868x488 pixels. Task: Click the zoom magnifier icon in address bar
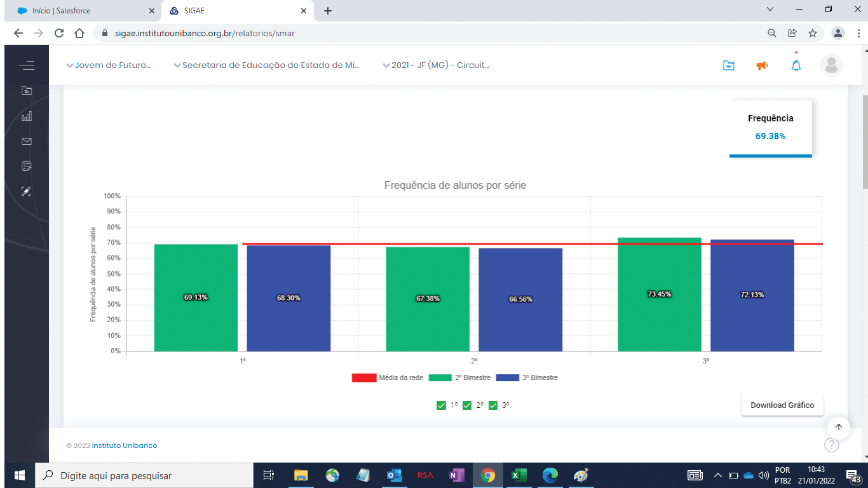click(772, 33)
